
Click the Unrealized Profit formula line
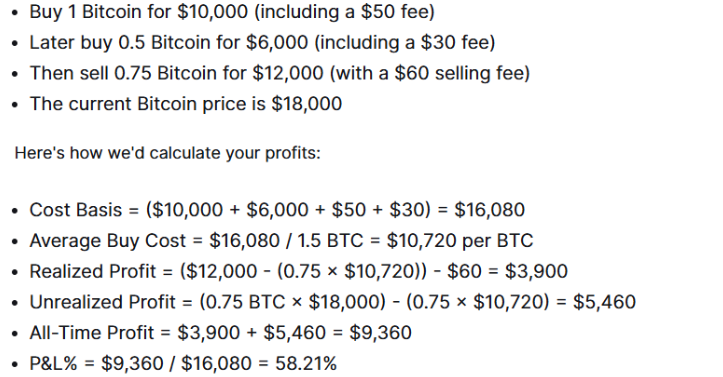pyautogui.click(x=332, y=302)
